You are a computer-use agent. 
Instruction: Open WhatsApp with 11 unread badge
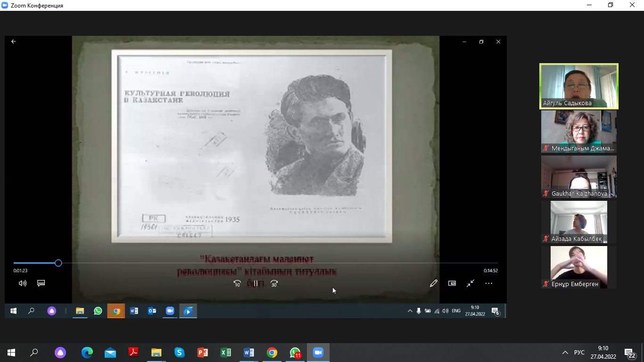[295, 353]
